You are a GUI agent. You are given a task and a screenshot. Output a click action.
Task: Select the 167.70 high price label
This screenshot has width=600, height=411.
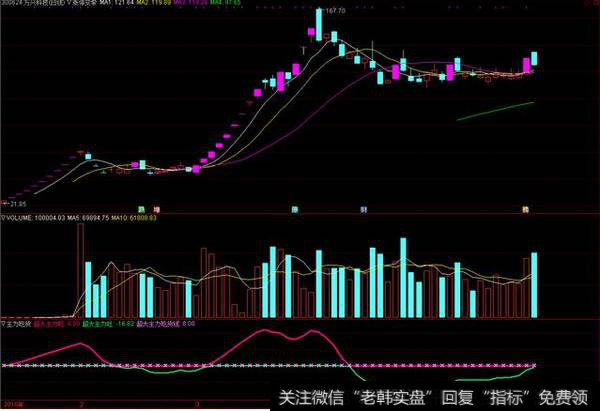[x=335, y=11]
